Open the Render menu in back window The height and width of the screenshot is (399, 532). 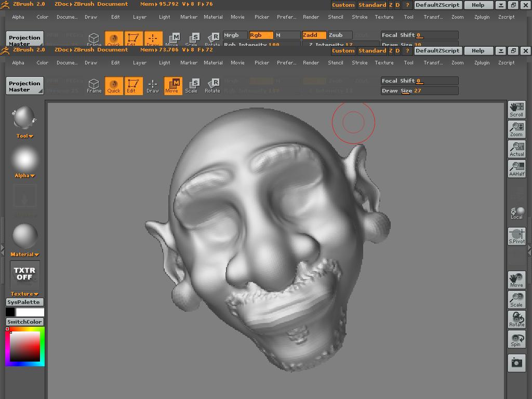(x=311, y=17)
